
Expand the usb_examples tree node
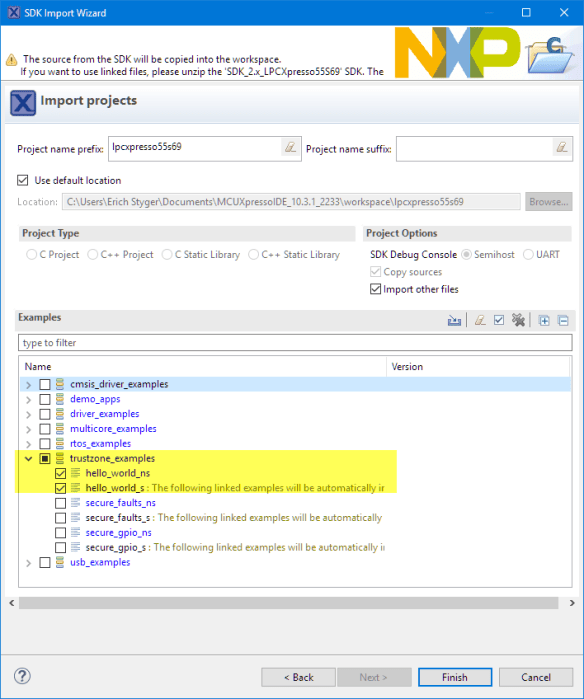point(29,563)
